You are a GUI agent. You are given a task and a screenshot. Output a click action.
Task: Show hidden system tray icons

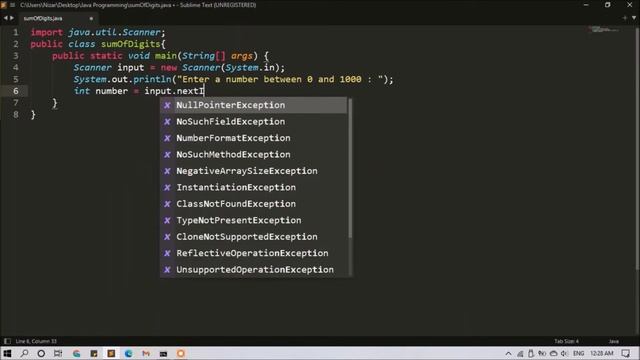[508, 353]
